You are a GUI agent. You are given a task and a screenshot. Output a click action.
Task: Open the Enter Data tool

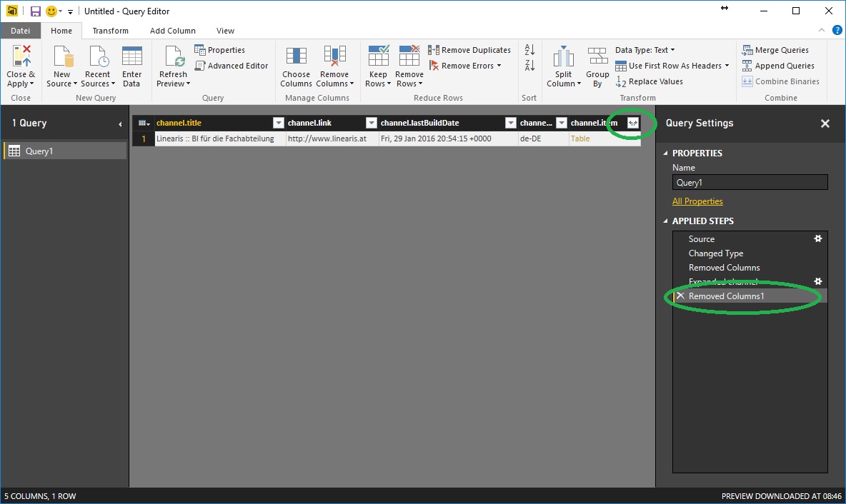(x=131, y=57)
